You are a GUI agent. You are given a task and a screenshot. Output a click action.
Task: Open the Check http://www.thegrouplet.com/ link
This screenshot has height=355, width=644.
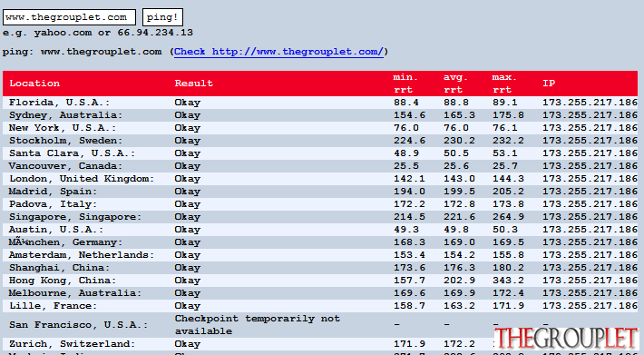278,52
